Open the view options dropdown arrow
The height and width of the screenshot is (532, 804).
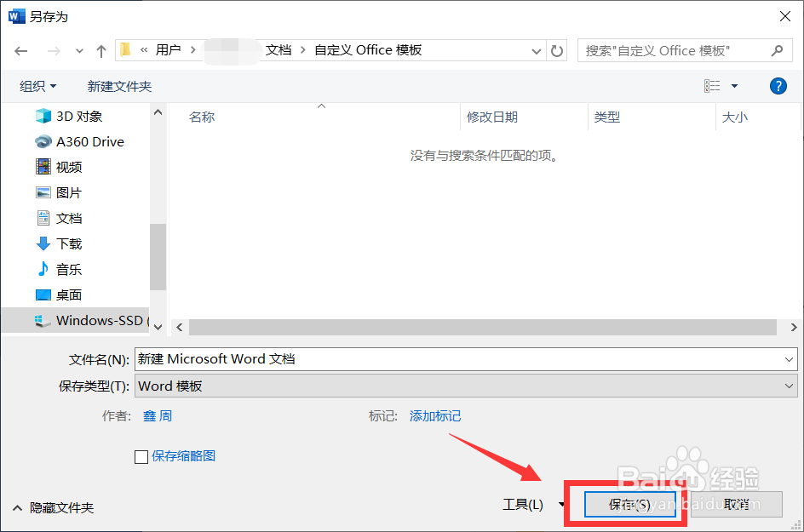coord(734,86)
